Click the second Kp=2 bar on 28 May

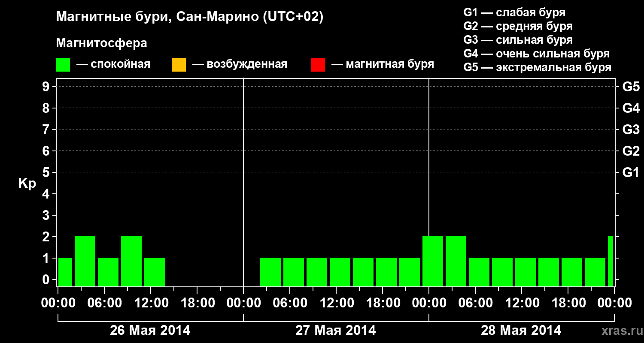[x=456, y=261]
